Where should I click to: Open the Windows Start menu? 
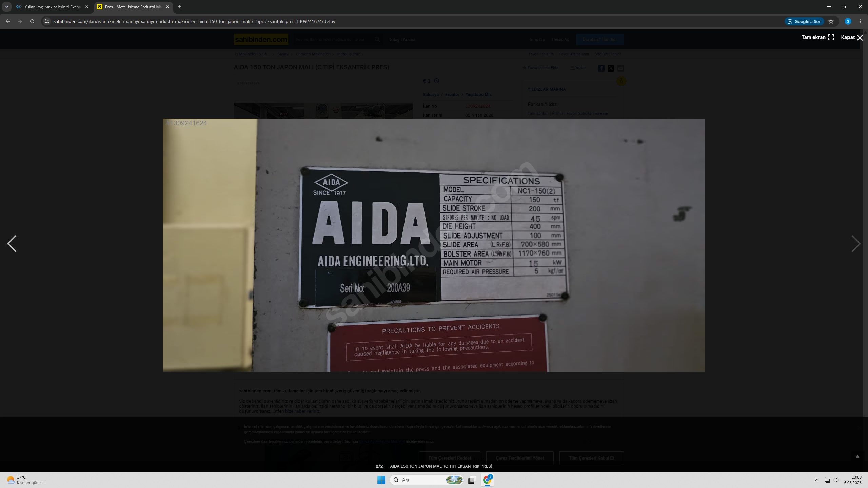[381, 480]
